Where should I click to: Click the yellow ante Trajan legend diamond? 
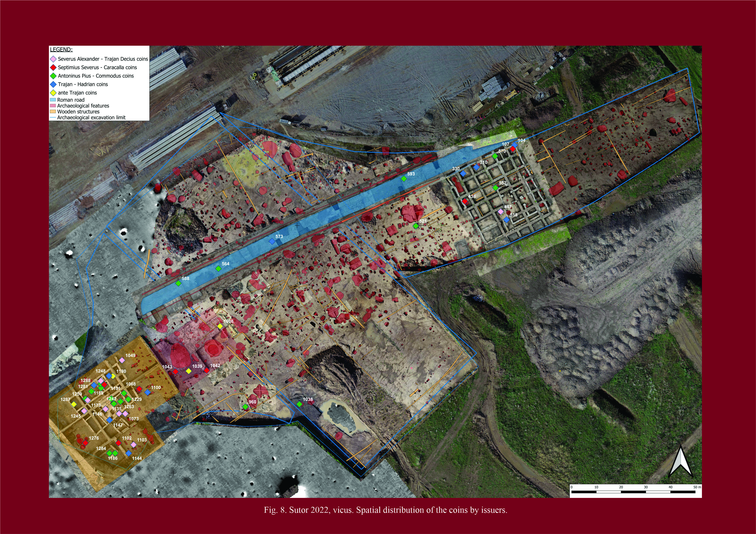[53, 93]
